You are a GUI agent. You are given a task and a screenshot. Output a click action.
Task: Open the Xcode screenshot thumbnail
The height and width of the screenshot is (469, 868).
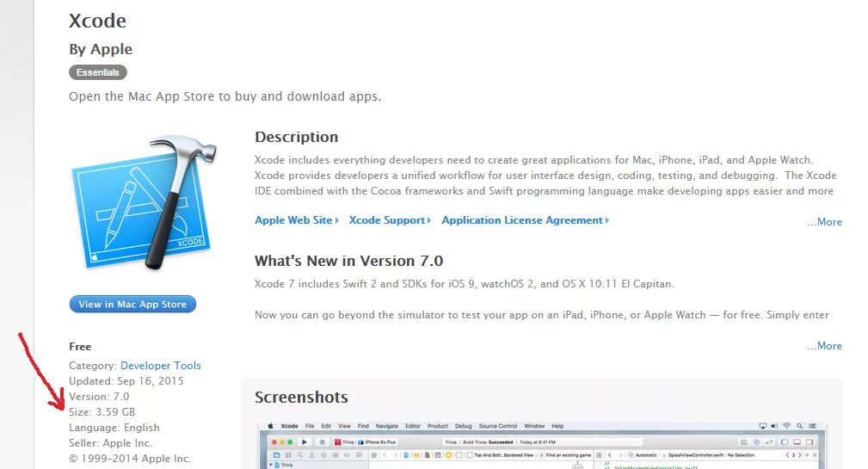[542, 445]
